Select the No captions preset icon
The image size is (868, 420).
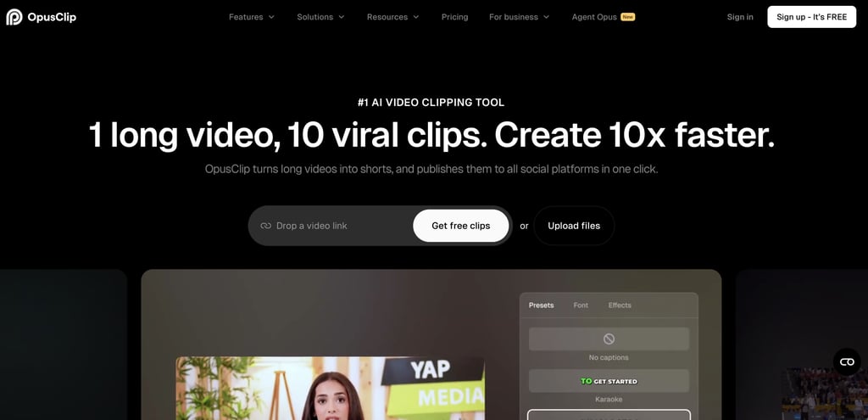tap(609, 339)
